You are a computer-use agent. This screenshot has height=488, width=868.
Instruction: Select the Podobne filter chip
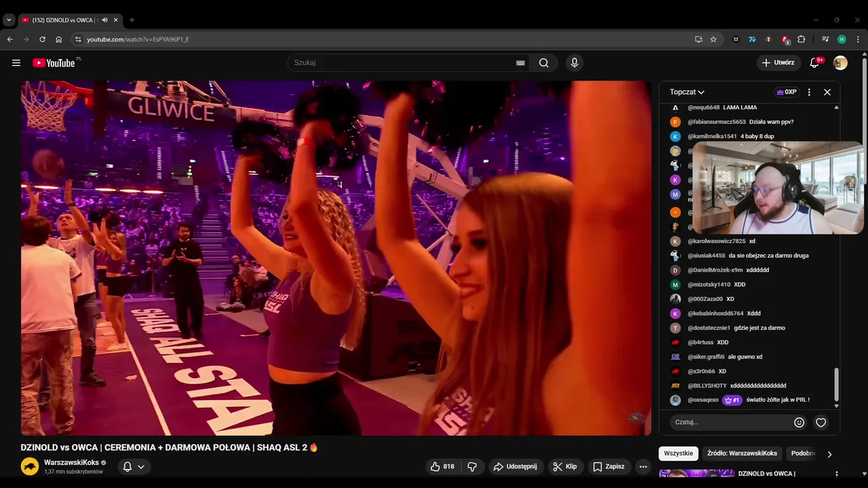tap(804, 453)
